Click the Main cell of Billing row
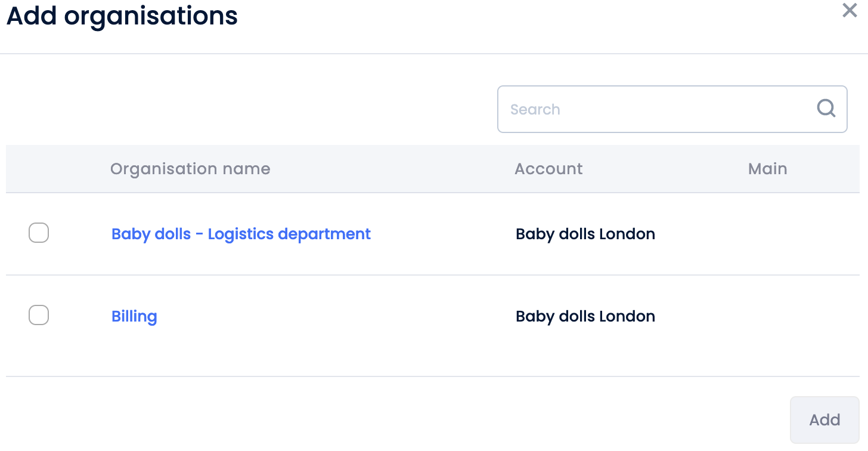The width and height of the screenshot is (868, 451). point(767,316)
